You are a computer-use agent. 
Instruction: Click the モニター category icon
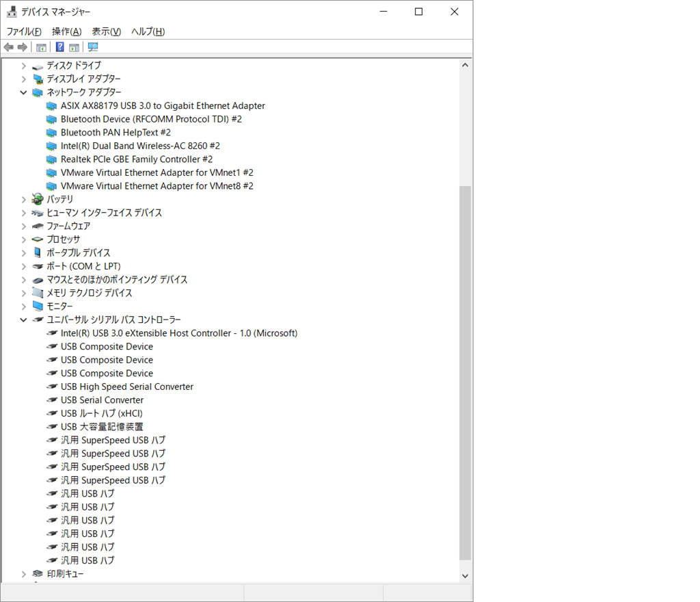point(38,306)
